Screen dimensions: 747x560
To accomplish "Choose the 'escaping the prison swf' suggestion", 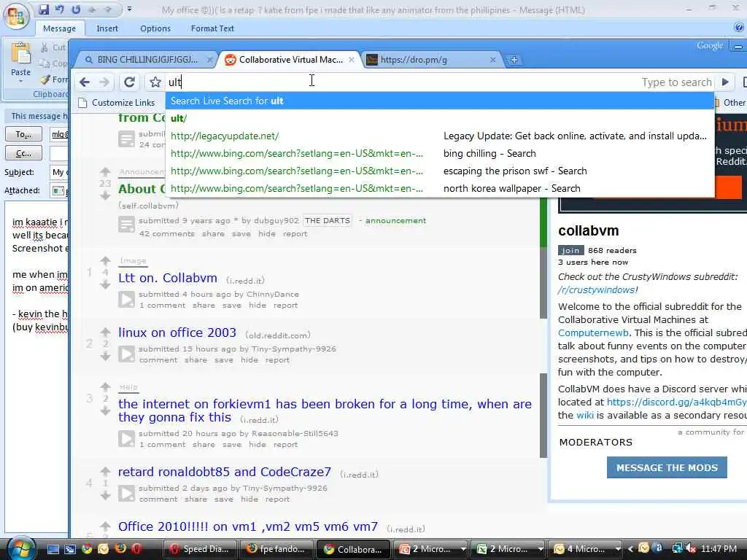I will pos(440,171).
